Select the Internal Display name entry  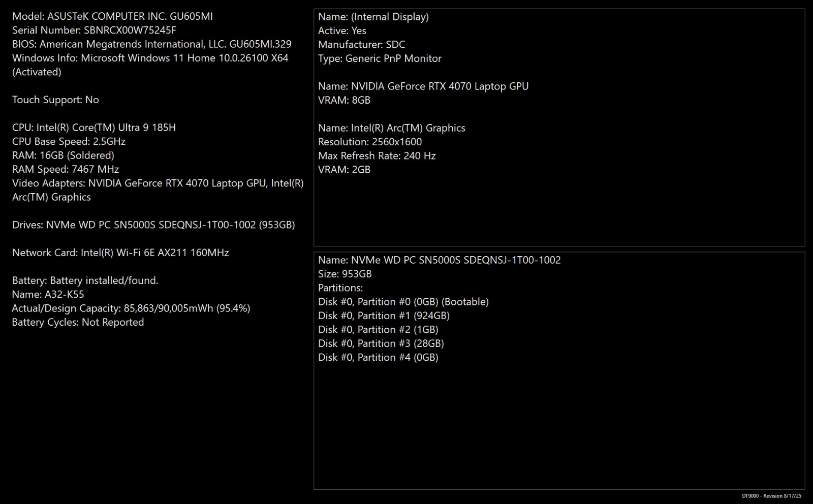click(x=373, y=17)
